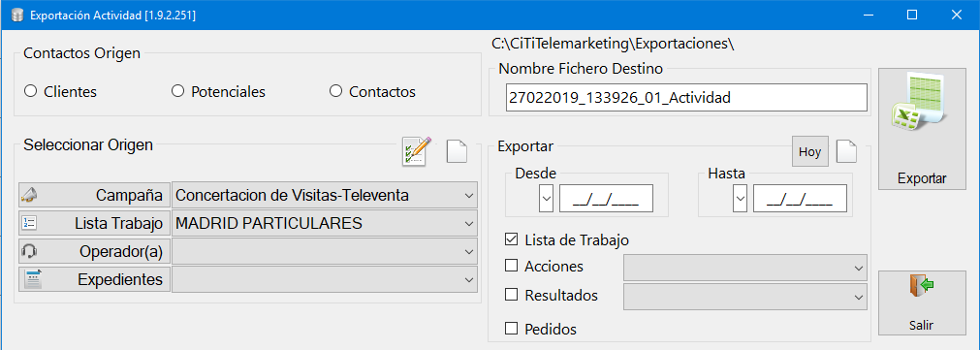Select the Potenciales radio button
Screen dimensions: 980x350
click(x=177, y=91)
